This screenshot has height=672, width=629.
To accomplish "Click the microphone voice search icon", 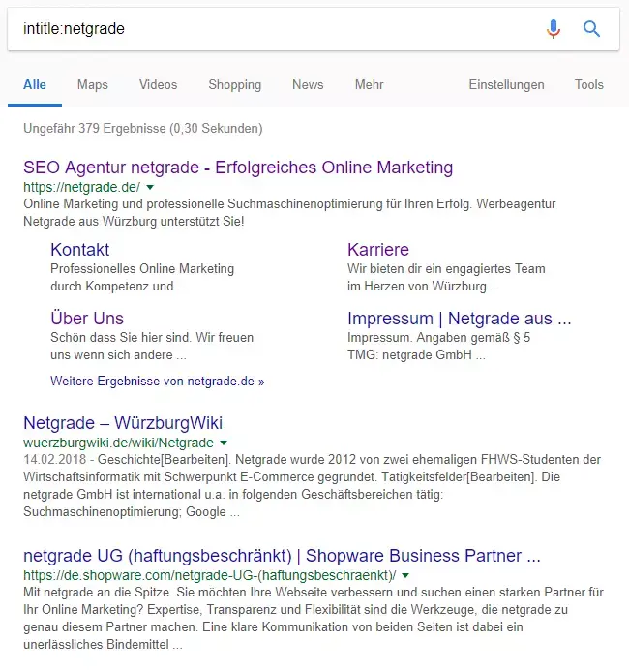I will [554, 29].
